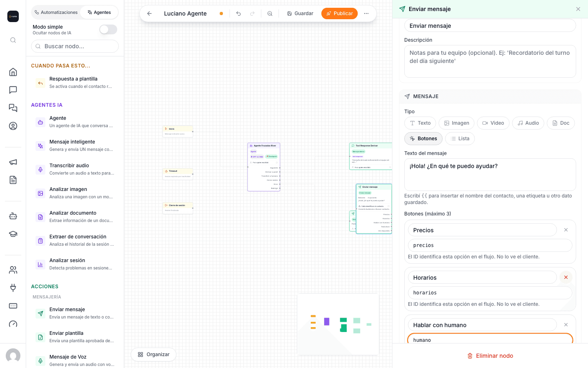The width and height of the screenshot is (588, 368).
Task: Select the Audio message type
Action: (528, 123)
